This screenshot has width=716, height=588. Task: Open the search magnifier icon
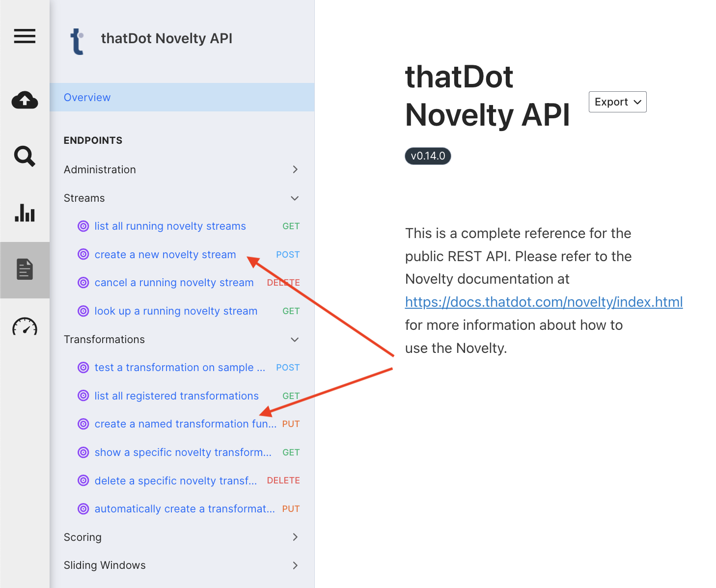click(x=25, y=157)
